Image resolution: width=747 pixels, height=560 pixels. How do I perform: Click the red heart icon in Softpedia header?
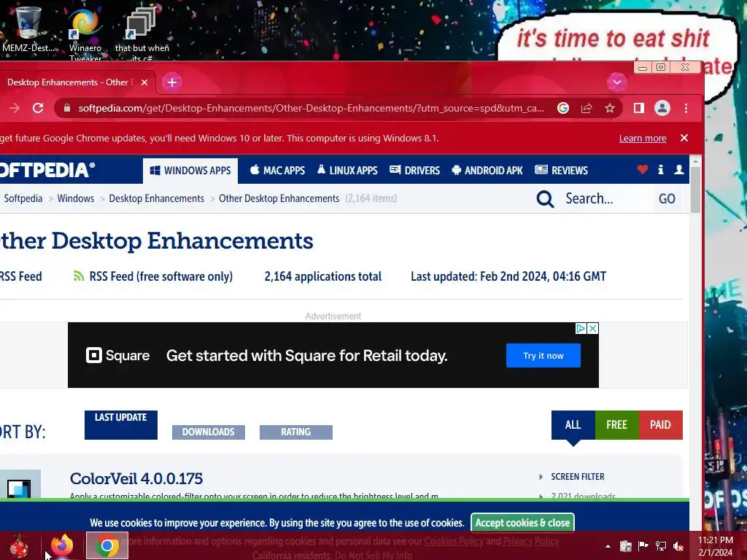coord(642,169)
